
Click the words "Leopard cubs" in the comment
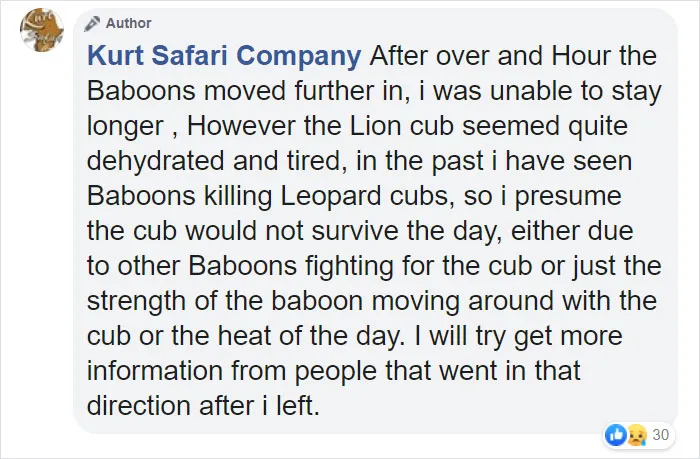pos(364,196)
